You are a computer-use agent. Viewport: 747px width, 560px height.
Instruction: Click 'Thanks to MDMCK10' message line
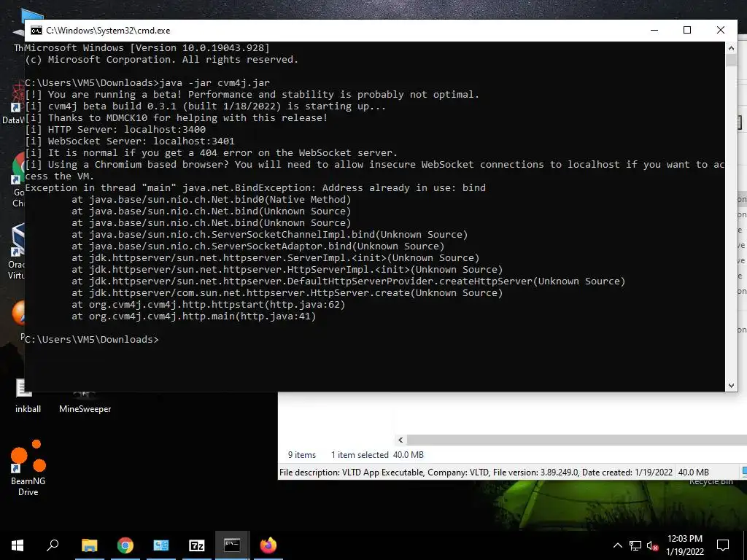[x=177, y=117]
